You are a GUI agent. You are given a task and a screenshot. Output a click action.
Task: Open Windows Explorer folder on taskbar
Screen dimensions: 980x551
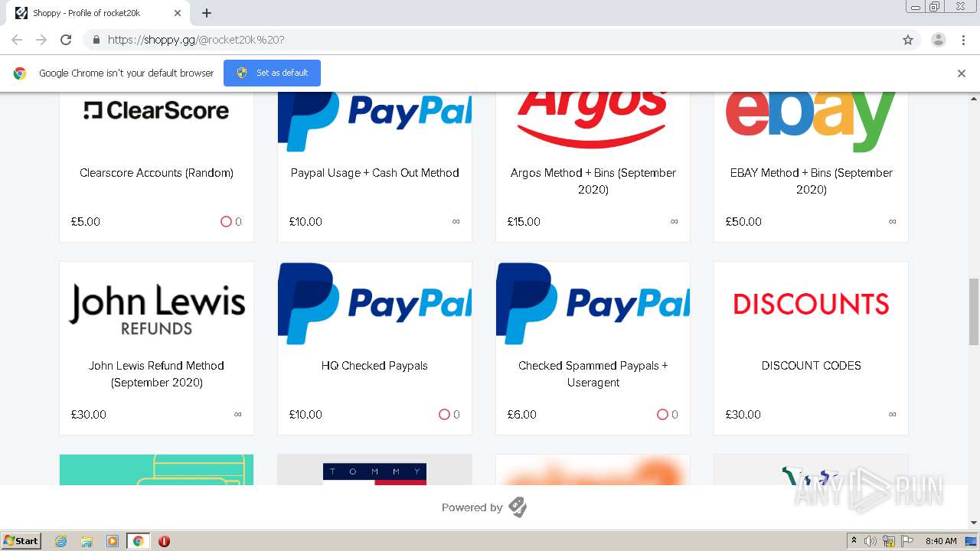pos(87,541)
